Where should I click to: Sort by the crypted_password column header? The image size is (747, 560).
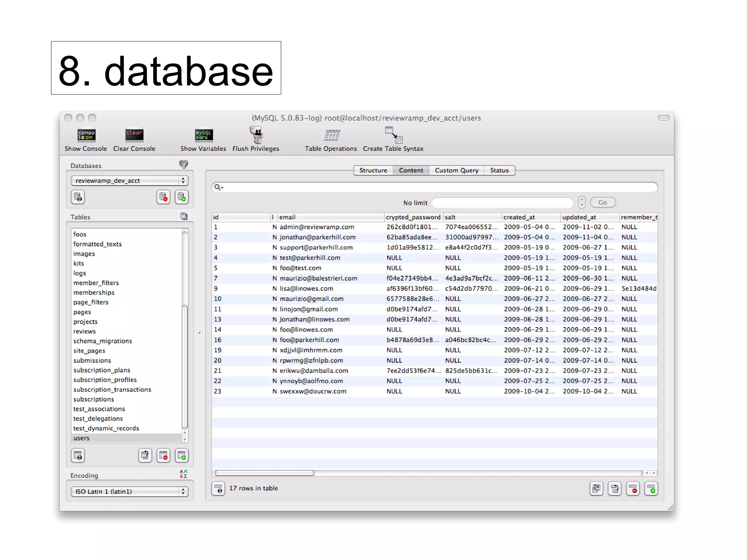point(414,217)
